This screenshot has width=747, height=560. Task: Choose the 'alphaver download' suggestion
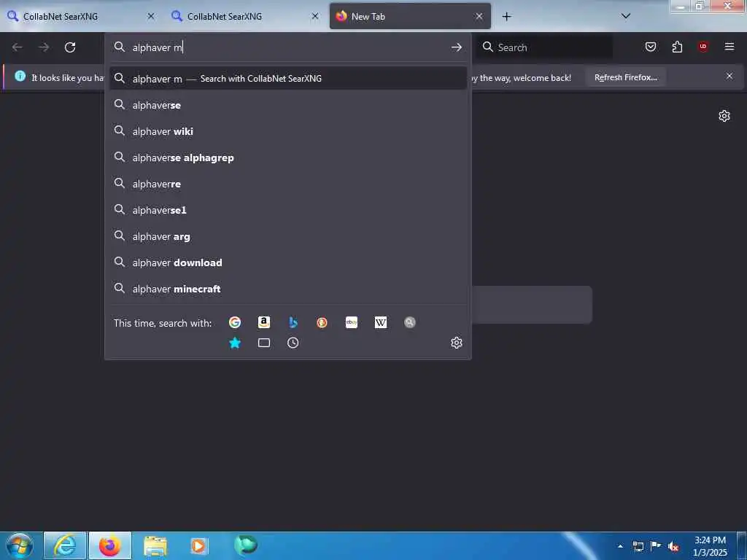click(287, 262)
